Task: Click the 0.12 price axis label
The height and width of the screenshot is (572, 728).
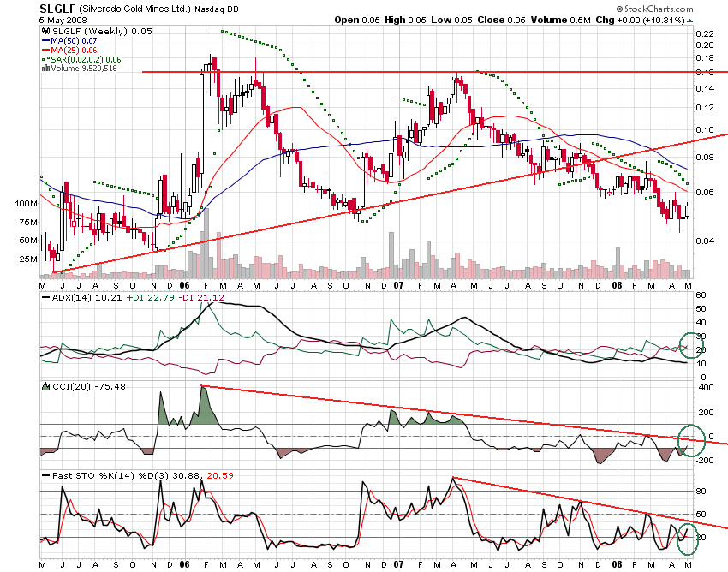Action: point(704,108)
